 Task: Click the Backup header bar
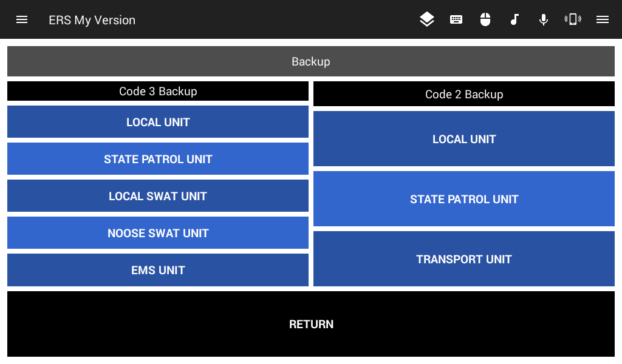coord(311,61)
